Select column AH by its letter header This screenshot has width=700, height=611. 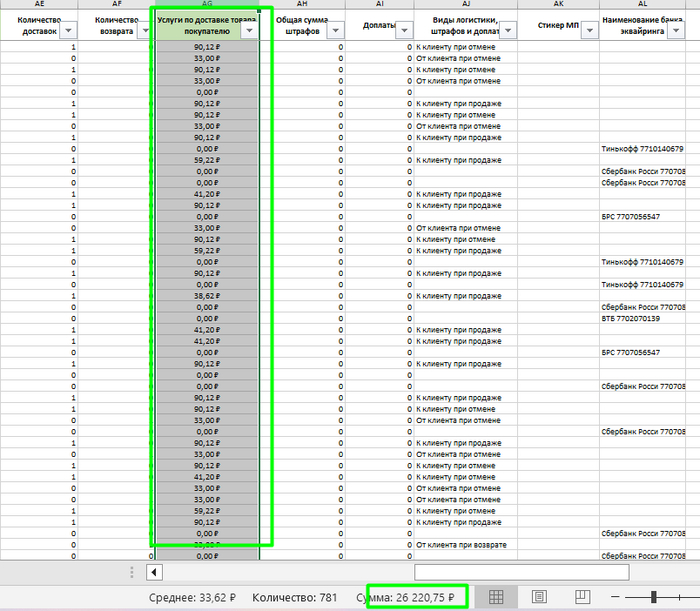pyautogui.click(x=304, y=5)
